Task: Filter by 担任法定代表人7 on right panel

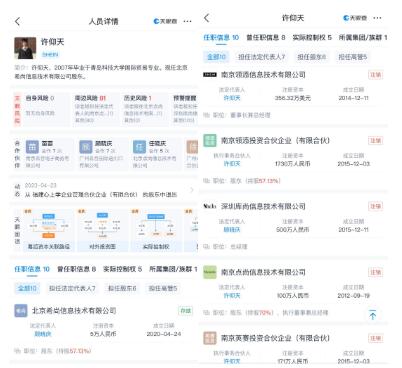Action: tap(261, 57)
